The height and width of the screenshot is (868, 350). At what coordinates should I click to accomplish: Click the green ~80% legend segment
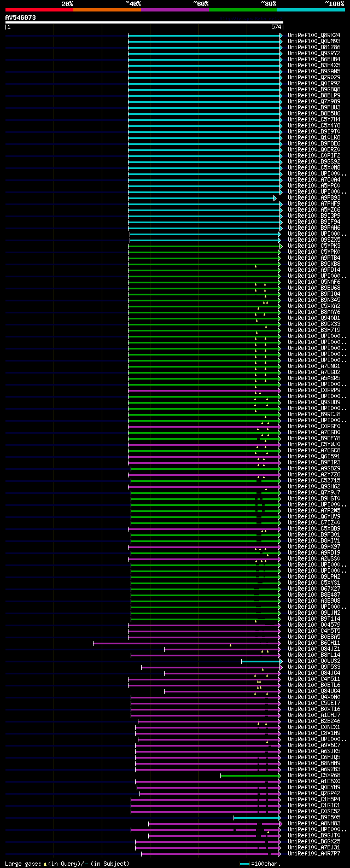(x=243, y=10)
